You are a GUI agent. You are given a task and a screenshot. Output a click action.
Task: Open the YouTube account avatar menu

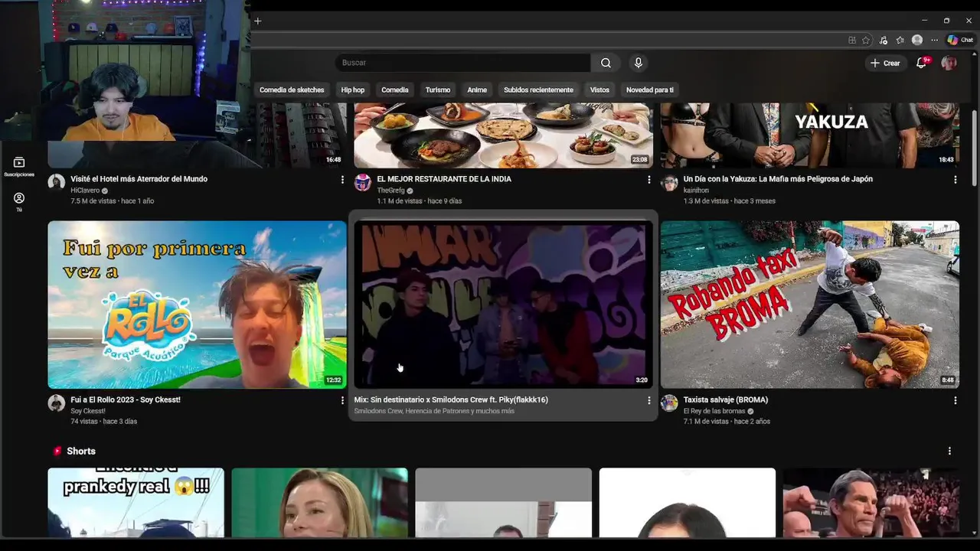949,63
